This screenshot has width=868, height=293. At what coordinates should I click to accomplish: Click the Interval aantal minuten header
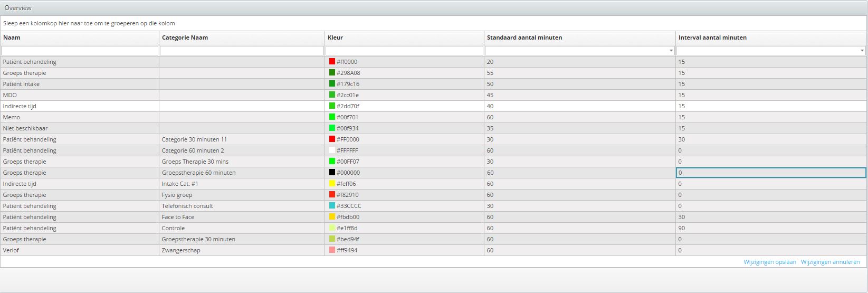pos(771,37)
